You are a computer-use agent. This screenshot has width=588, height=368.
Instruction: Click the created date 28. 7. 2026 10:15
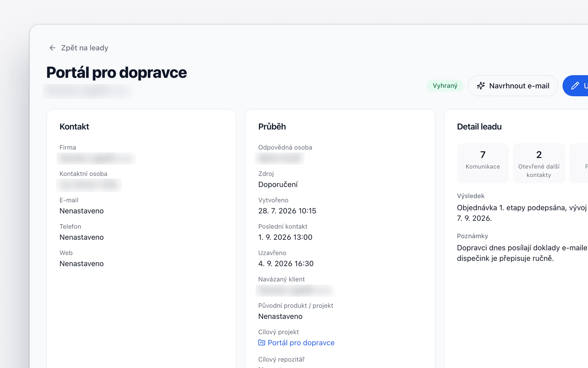click(287, 211)
